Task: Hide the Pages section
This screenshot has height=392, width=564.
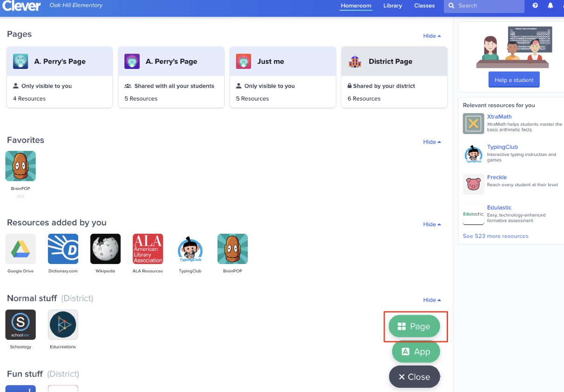Action: [x=431, y=36]
